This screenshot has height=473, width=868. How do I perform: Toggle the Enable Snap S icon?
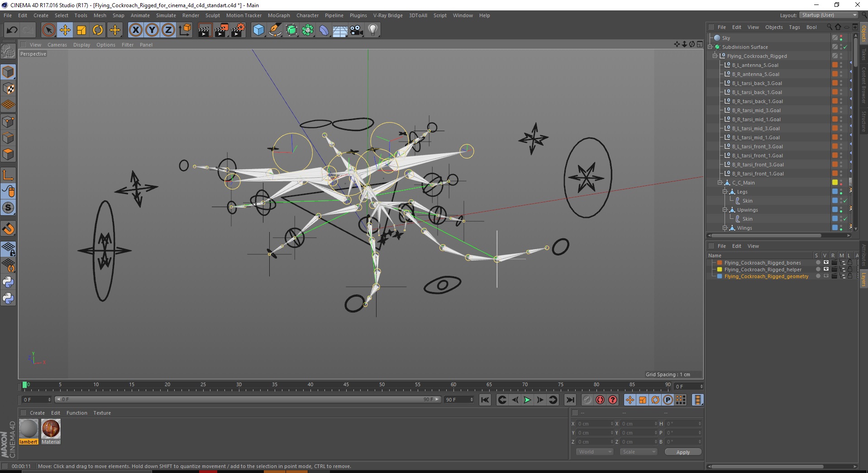(x=8, y=208)
